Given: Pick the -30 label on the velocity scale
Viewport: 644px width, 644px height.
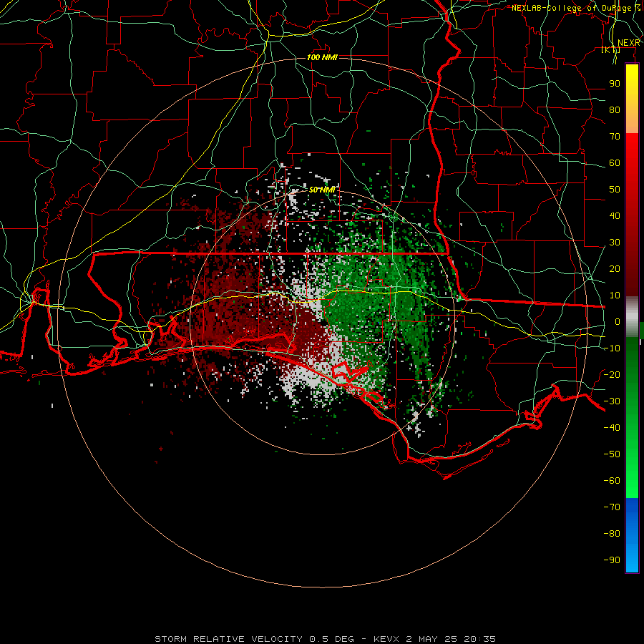Looking at the screenshot, I should [612, 401].
